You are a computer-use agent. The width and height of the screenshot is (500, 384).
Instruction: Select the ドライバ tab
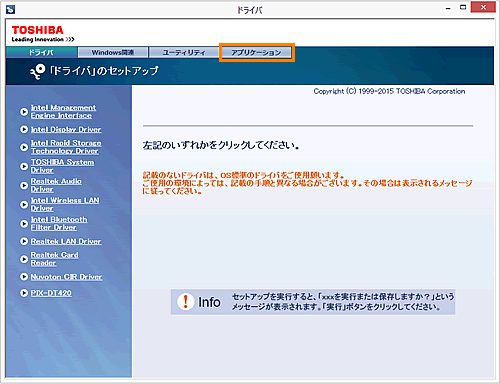41,52
